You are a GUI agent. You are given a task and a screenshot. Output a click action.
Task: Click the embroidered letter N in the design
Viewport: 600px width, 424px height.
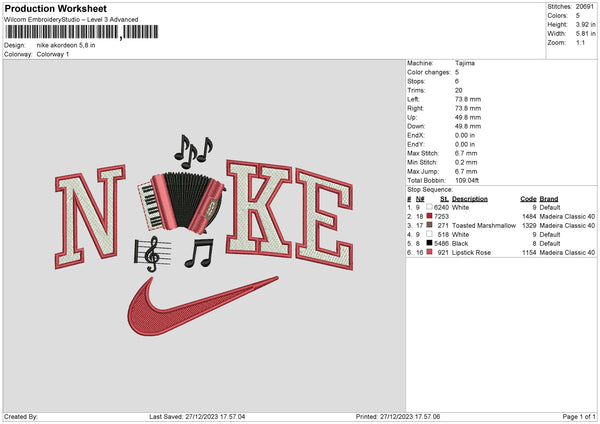90,216
